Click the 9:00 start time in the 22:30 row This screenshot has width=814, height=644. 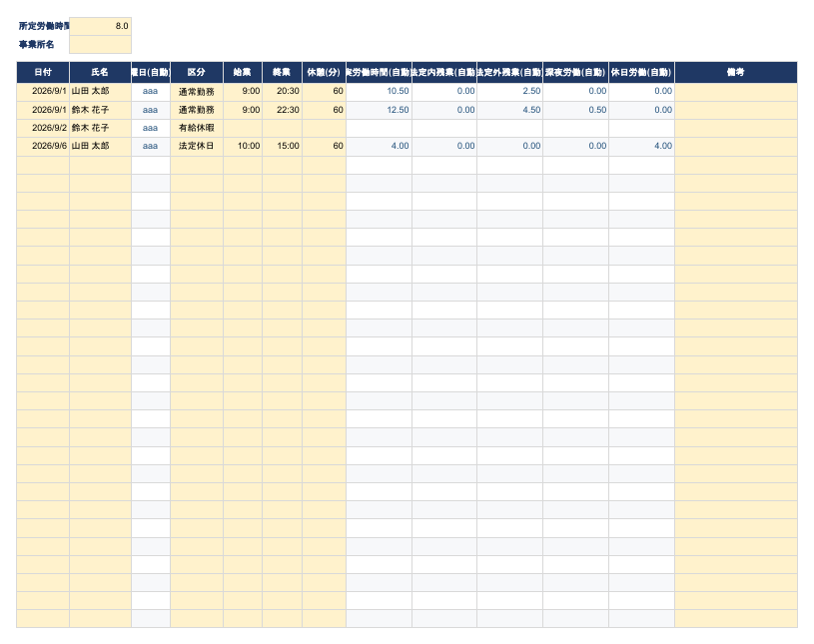coord(243,110)
